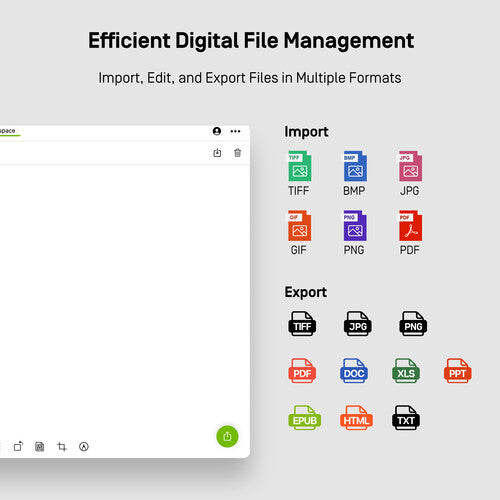Image resolution: width=500 pixels, height=500 pixels.
Task: Click the scan document icon in toolbar
Action: pyautogui.click(x=40, y=446)
